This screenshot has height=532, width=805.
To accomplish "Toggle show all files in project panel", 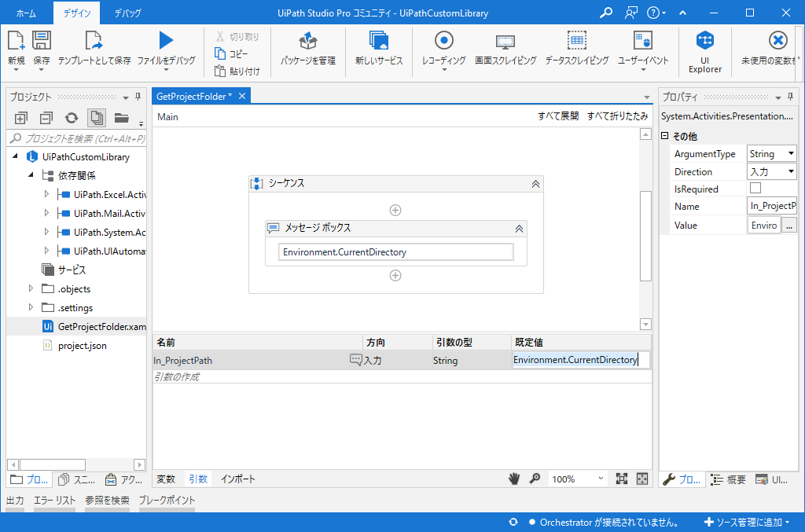I will point(97,119).
